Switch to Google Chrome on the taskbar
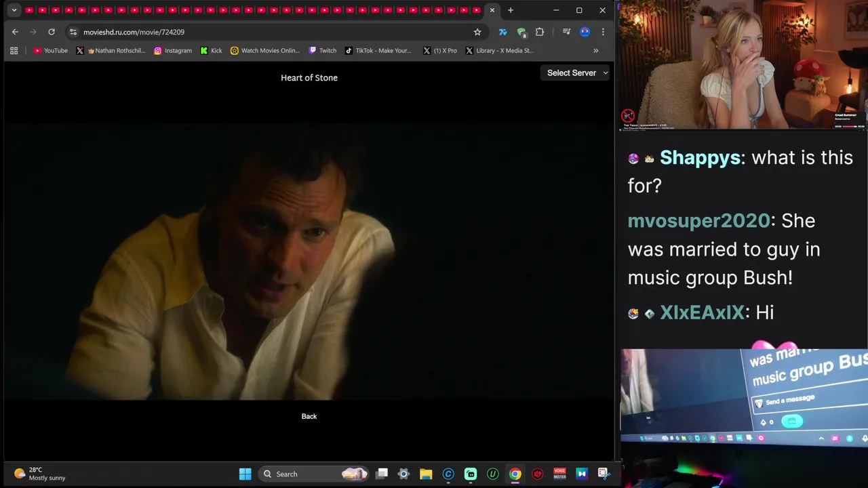The width and height of the screenshot is (868, 488). point(515,474)
